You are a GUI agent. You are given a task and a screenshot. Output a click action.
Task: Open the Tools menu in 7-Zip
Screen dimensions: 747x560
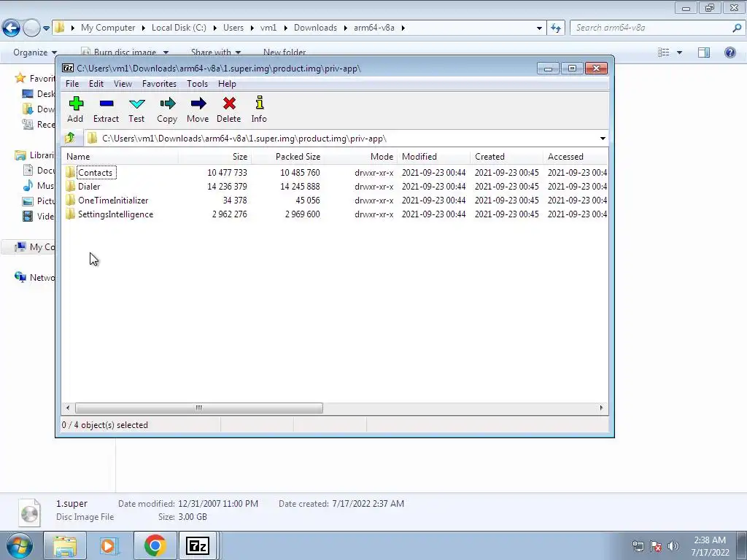(197, 84)
